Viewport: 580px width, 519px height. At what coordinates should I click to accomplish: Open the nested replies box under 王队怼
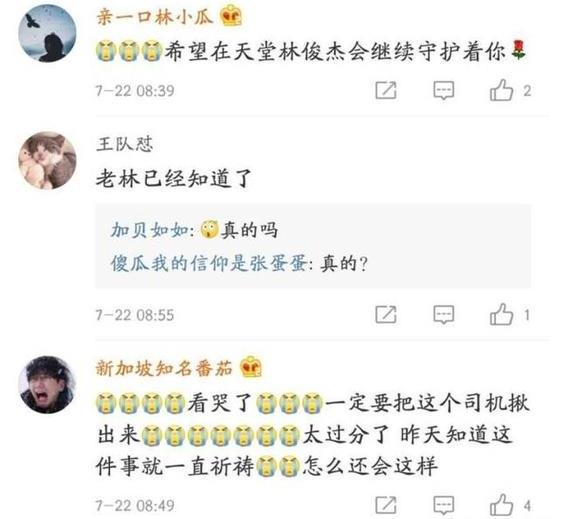click(x=313, y=246)
